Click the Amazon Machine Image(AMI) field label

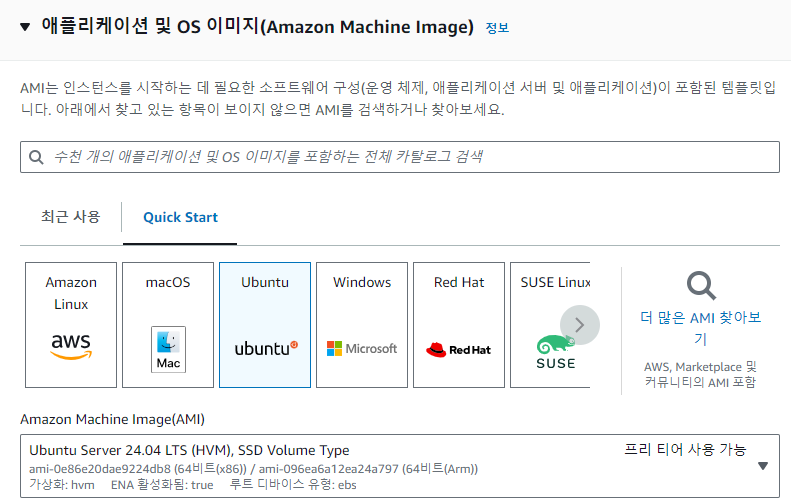(112, 419)
